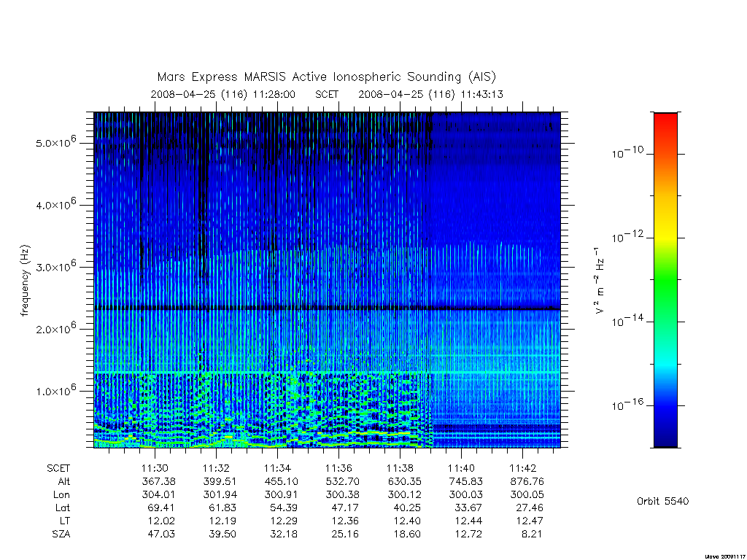Select the 10^-12 colorbar tick label

(627, 236)
